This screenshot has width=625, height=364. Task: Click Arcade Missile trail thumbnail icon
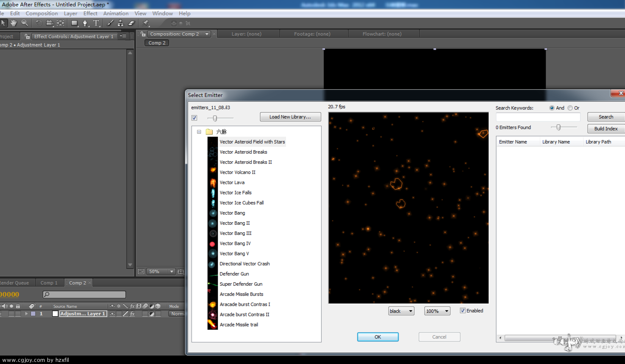pos(213,325)
